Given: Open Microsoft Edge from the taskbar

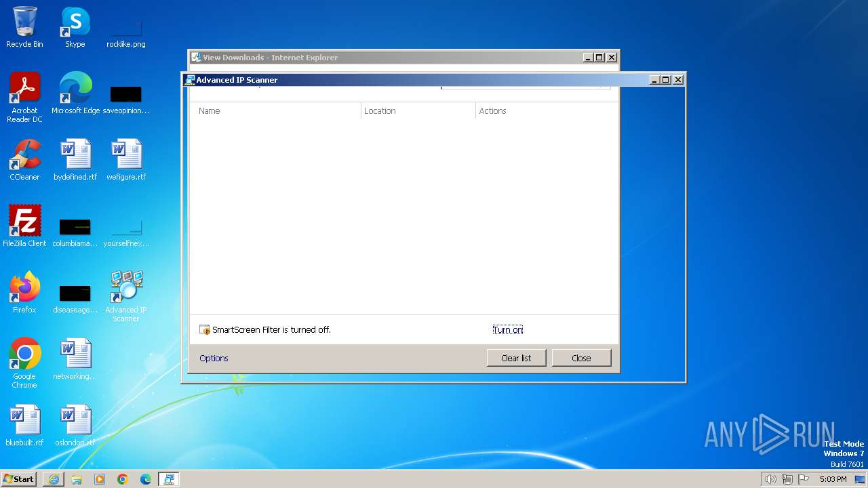Looking at the screenshot, I should (x=146, y=479).
